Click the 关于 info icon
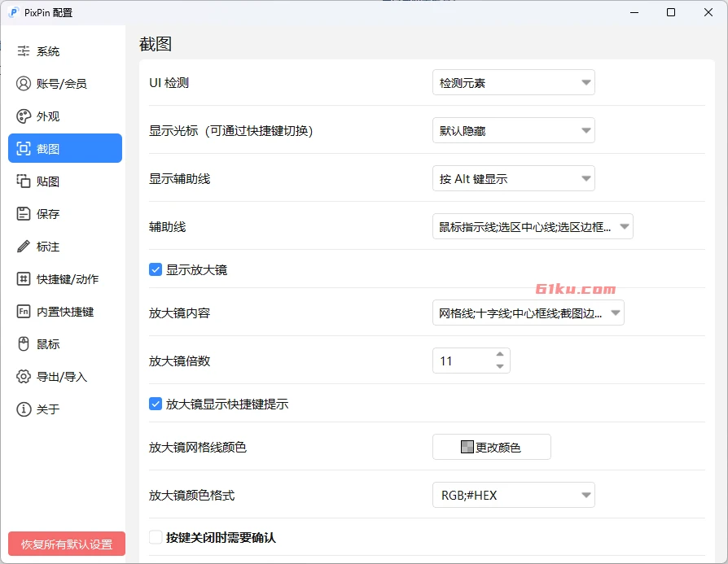Viewport: 728px width, 564px height. [x=24, y=409]
